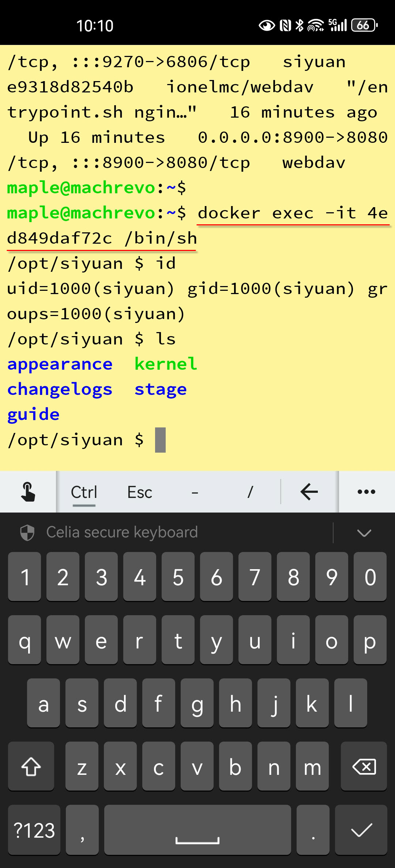Tap the letter u key
The image size is (395, 868).
pyautogui.click(x=255, y=640)
